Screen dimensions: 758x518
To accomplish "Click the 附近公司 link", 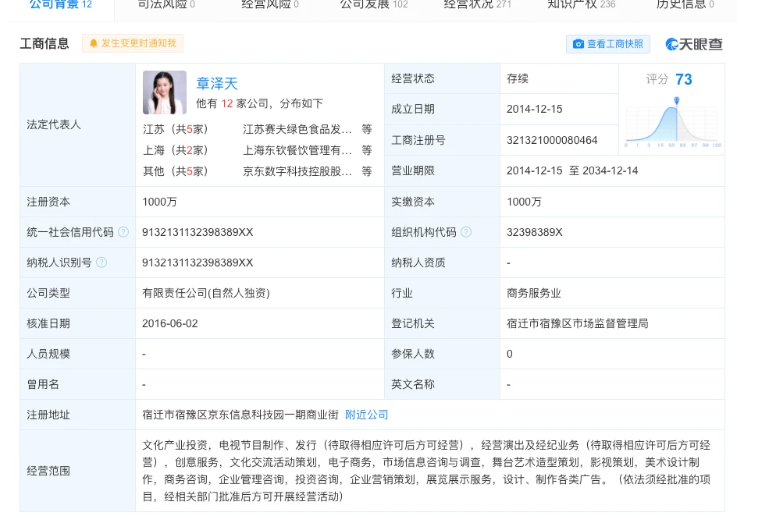I will click(x=366, y=414).
